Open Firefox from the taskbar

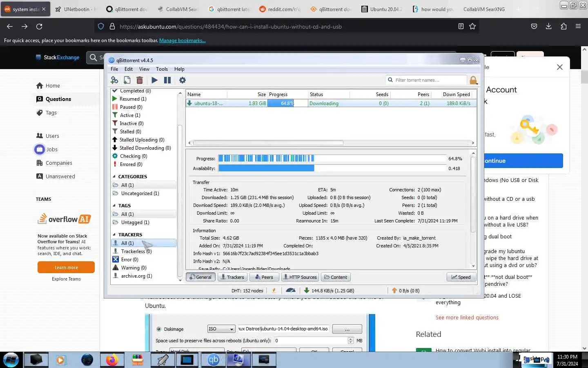point(111,360)
